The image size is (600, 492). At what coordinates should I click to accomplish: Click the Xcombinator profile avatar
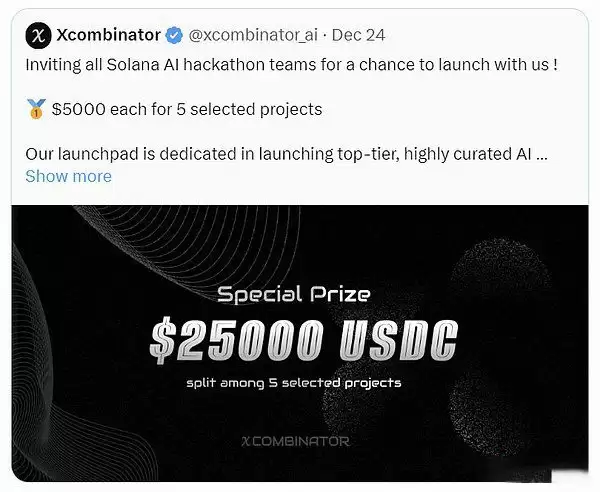pos(39,36)
